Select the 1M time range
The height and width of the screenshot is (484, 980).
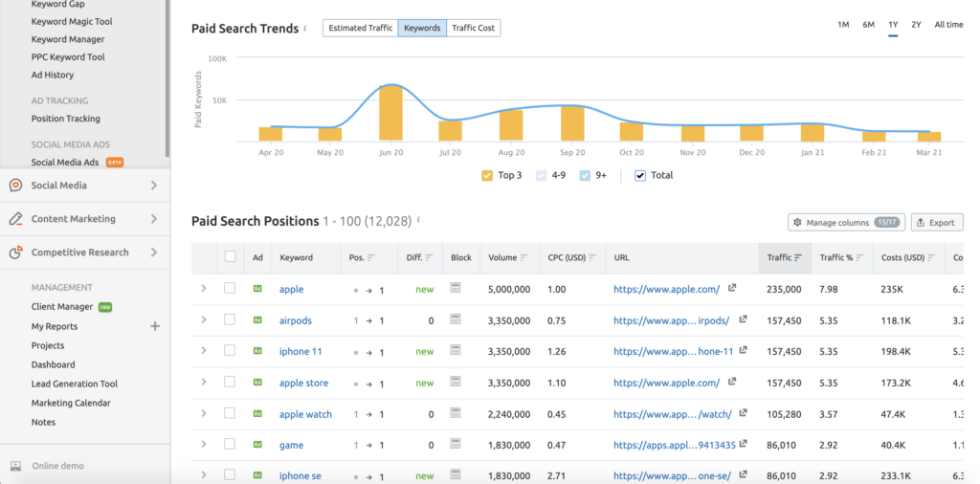click(843, 25)
